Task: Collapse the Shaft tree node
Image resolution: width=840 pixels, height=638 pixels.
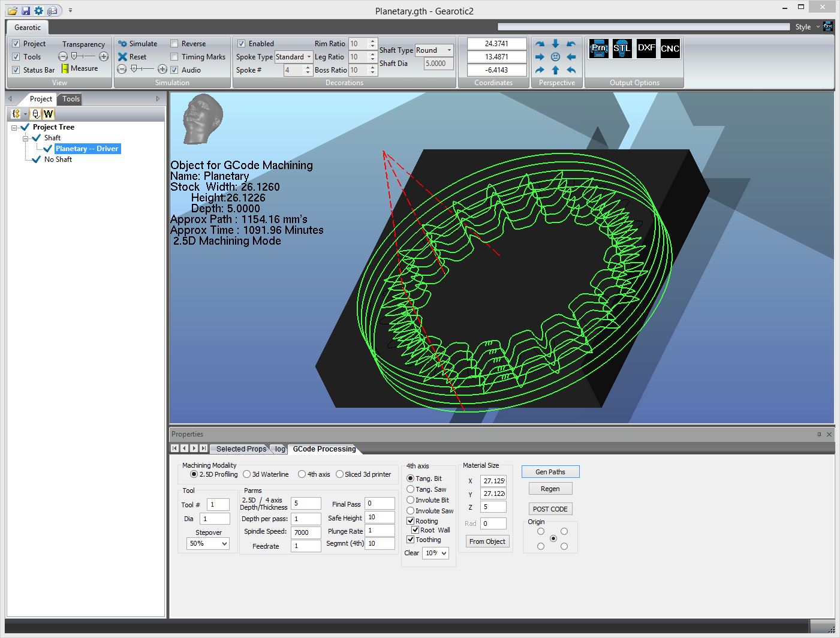Action: pyautogui.click(x=26, y=139)
